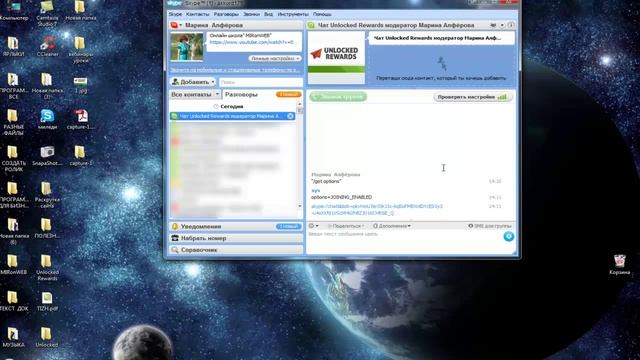Open CCleaner desktop shortcut
This screenshot has width=640, height=360.
coord(47,46)
